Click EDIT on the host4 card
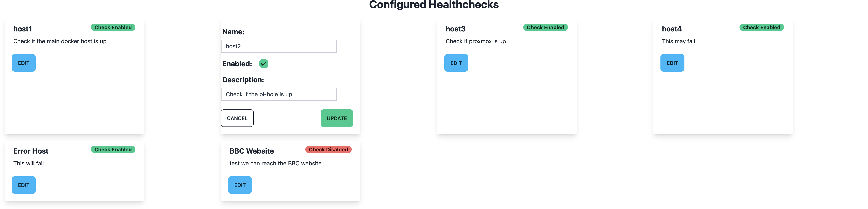The height and width of the screenshot is (209, 868). (672, 63)
